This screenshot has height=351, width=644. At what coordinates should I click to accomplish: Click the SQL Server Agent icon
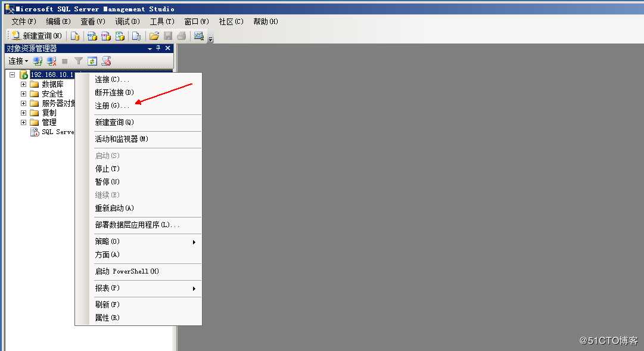click(35, 132)
